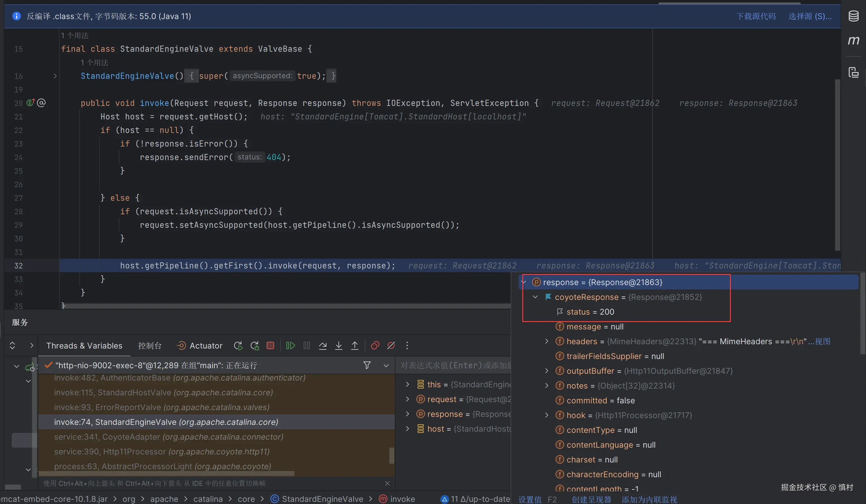
Task: Open the Database tool window icon
Action: pos(854,16)
